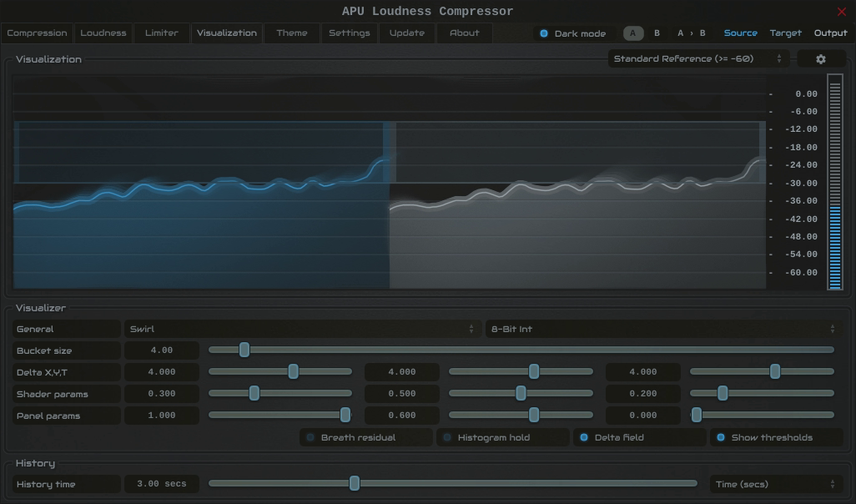856x504 pixels.
Task: Click the third Delta X,Y,T slider
Action: tap(762, 371)
